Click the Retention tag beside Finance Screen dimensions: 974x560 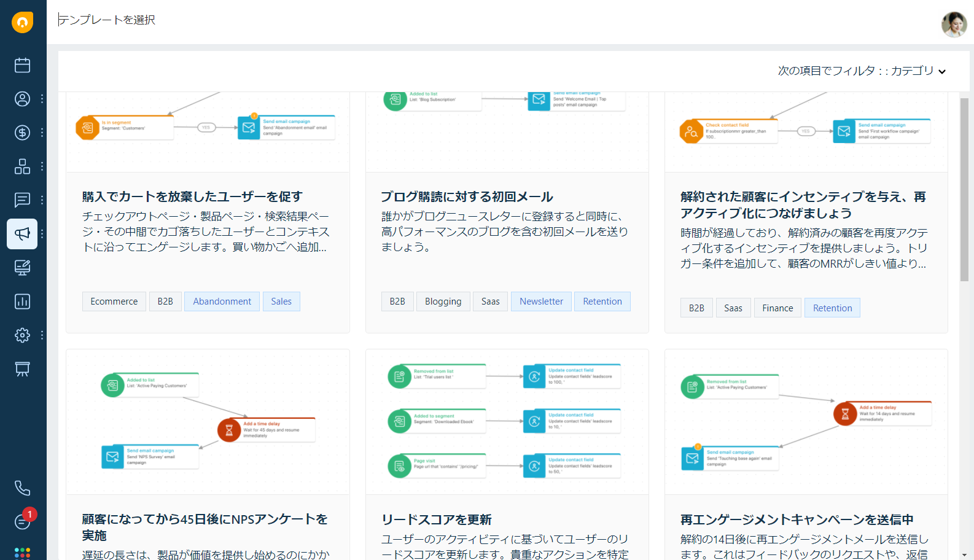pyautogui.click(x=832, y=308)
